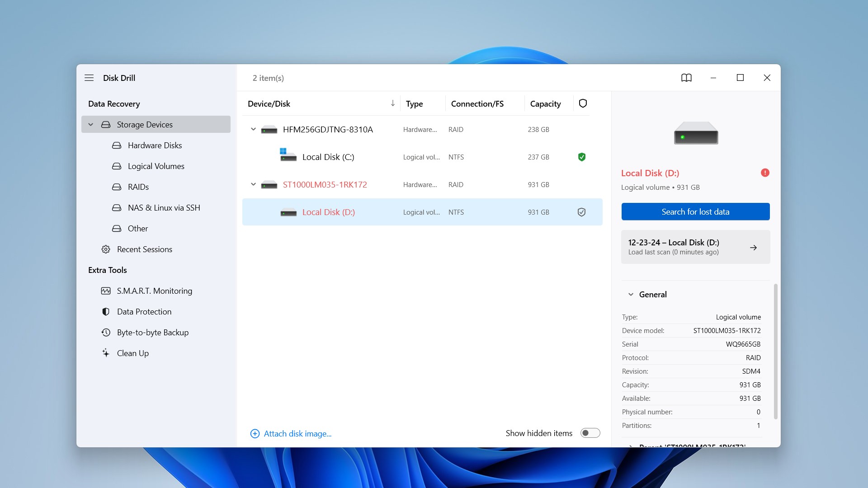
Task: Select Other in sidebar
Action: click(x=138, y=228)
